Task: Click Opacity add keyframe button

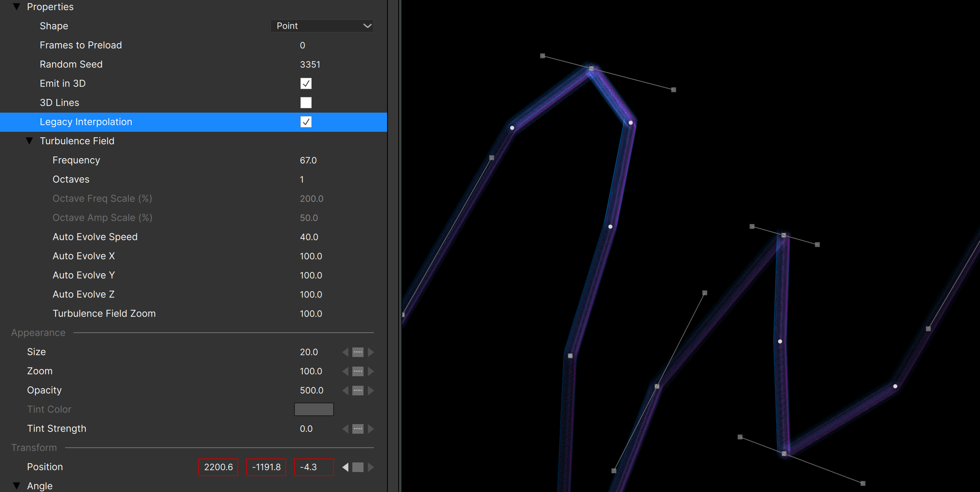Action: click(x=358, y=390)
